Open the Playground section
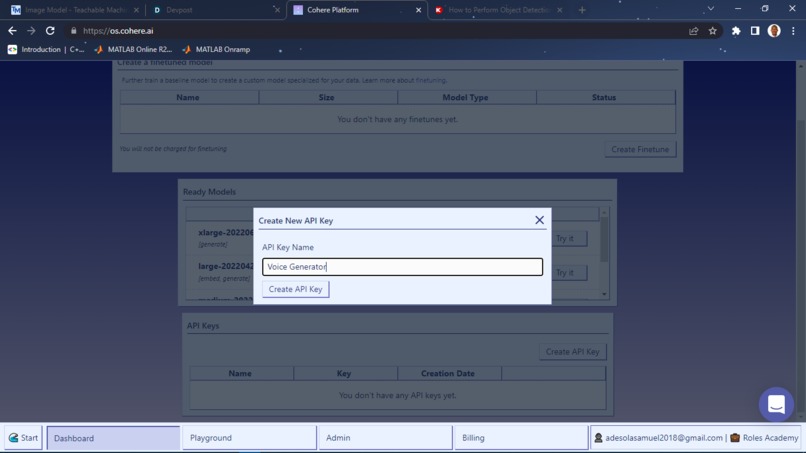The width and height of the screenshot is (806, 453). [x=249, y=438]
